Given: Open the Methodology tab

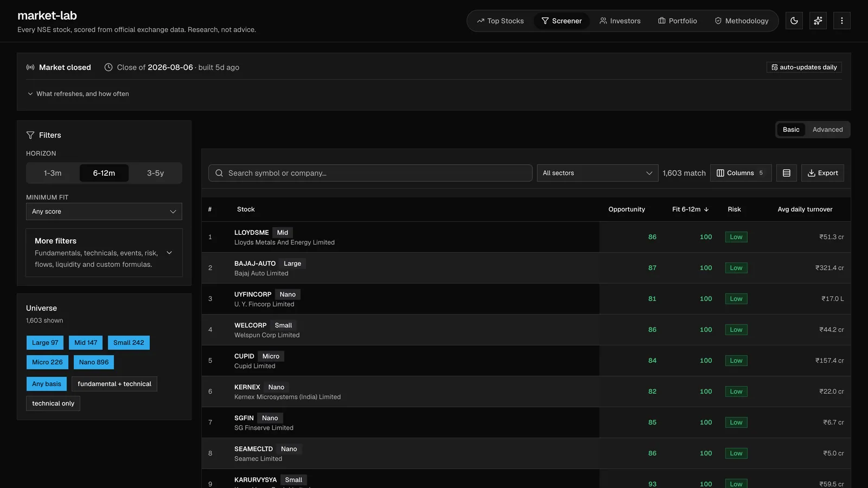Looking at the screenshot, I should [x=742, y=21].
